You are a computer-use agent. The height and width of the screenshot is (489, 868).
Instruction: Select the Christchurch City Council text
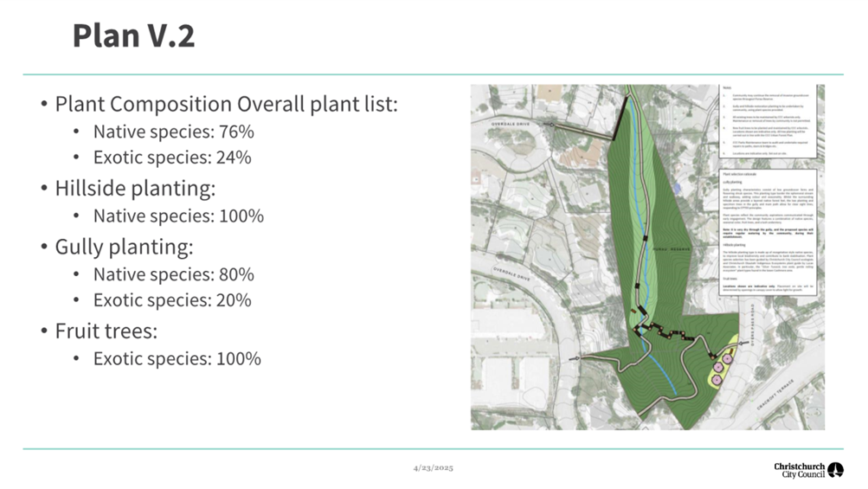coord(799,469)
